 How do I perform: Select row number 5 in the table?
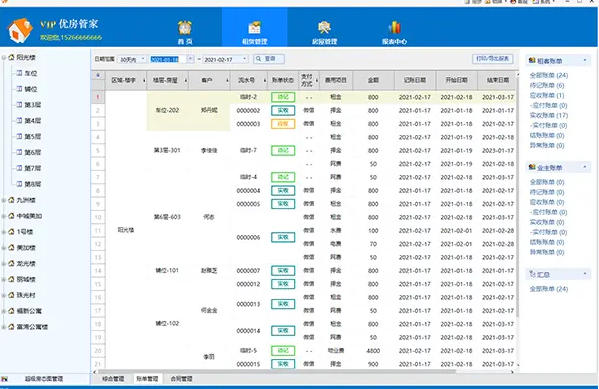coord(98,151)
